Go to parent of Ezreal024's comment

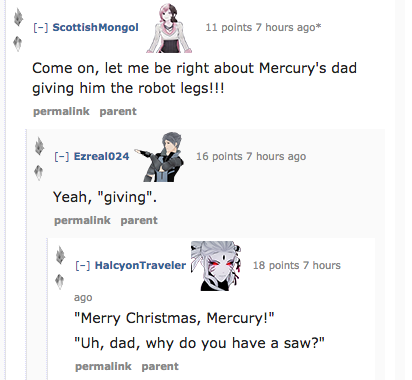[x=139, y=220]
